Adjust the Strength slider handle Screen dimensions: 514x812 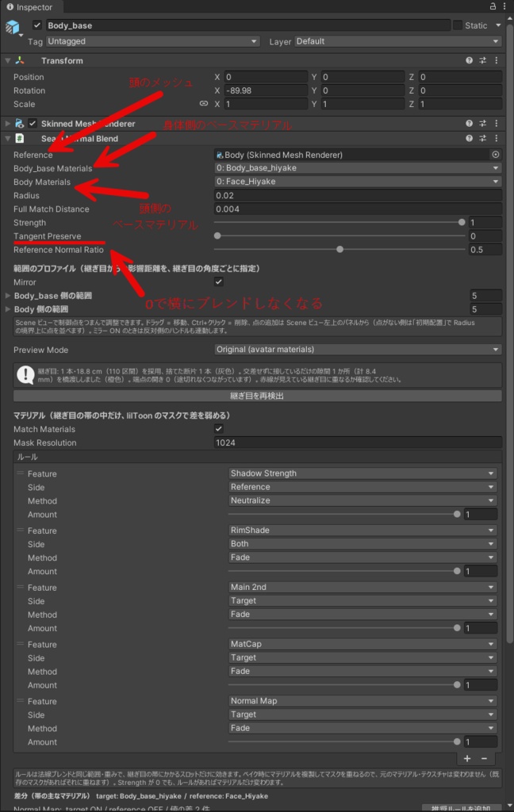pos(462,222)
